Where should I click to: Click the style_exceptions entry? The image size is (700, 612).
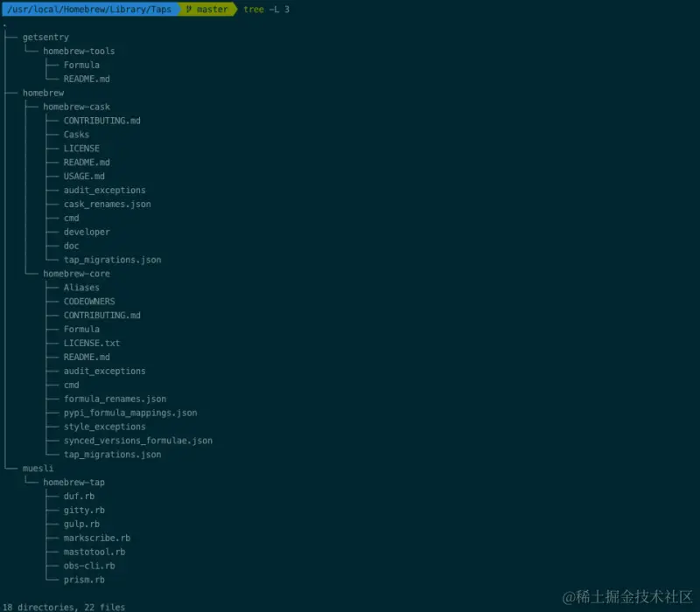[x=104, y=427]
